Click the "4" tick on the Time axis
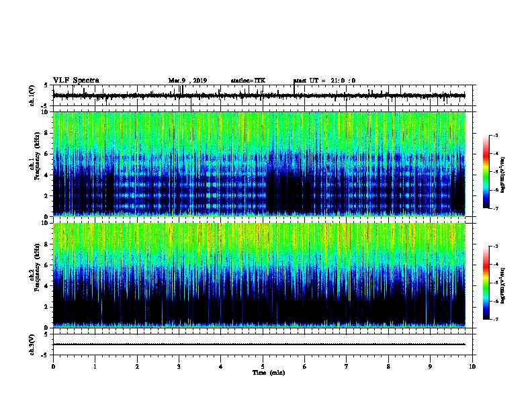Viewport: 532px width, 411px height. click(x=221, y=367)
